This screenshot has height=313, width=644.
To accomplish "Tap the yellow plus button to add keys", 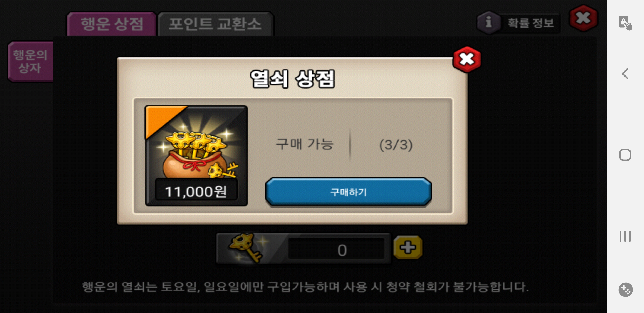I will pyautogui.click(x=408, y=247).
